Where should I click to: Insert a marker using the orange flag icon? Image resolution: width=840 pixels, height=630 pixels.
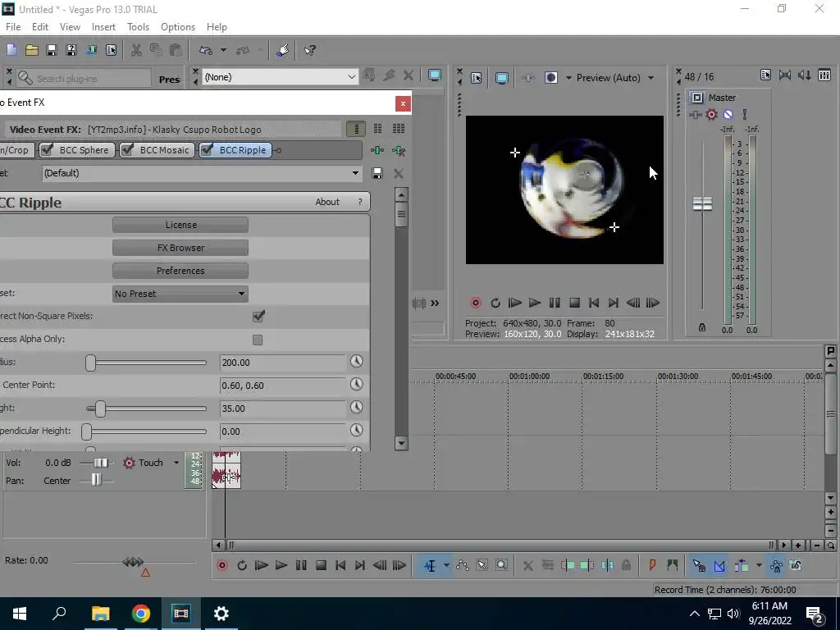(x=652, y=565)
